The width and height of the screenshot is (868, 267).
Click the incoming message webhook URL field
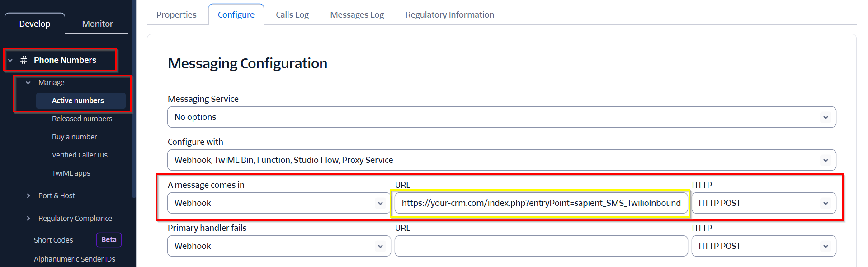point(541,203)
